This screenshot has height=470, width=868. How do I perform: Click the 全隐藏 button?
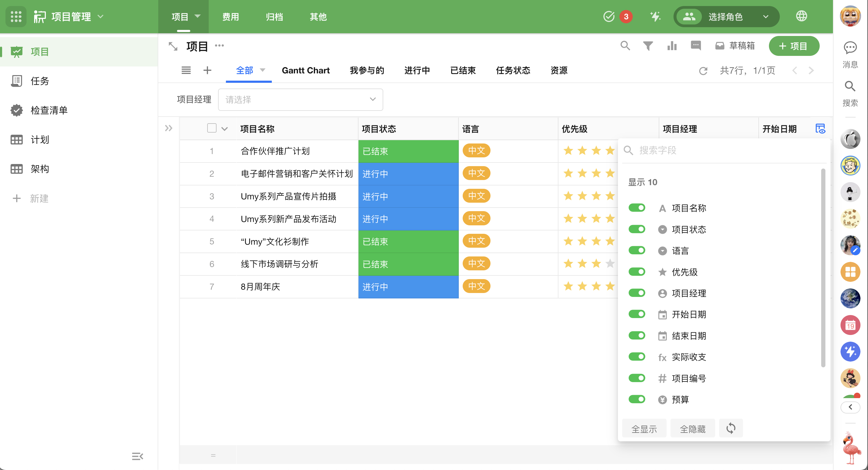coord(693,429)
